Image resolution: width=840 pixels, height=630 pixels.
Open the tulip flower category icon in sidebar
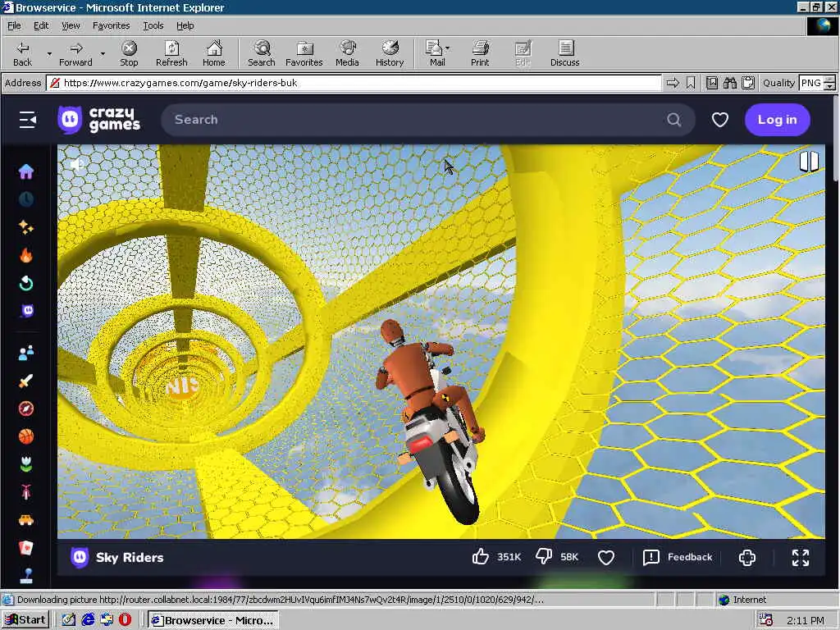pyautogui.click(x=25, y=464)
